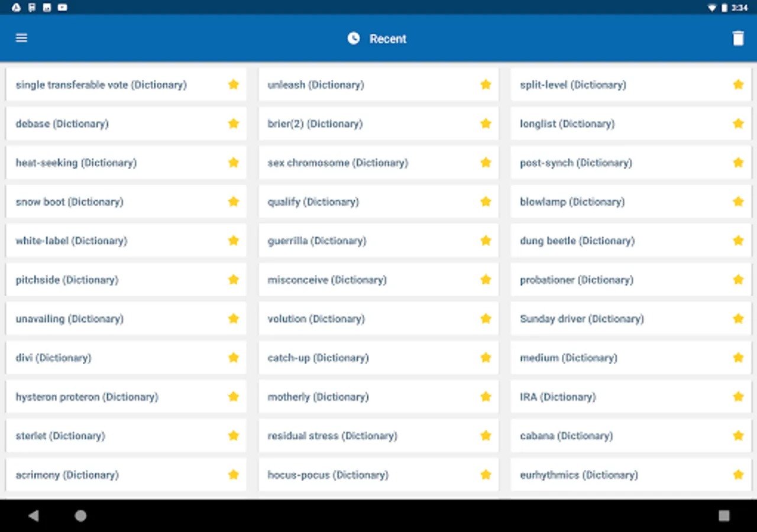Open 'single transferable vote (Dictionary)' entry
The image size is (757, 532).
pyautogui.click(x=126, y=85)
